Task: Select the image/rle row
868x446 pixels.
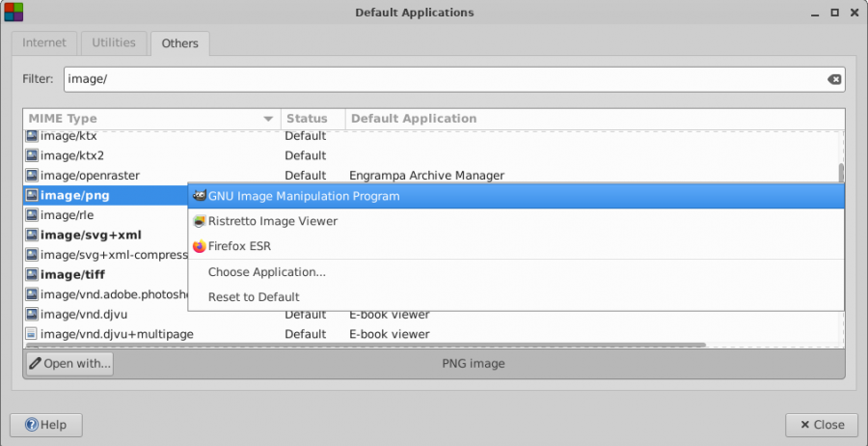Action: [x=105, y=215]
